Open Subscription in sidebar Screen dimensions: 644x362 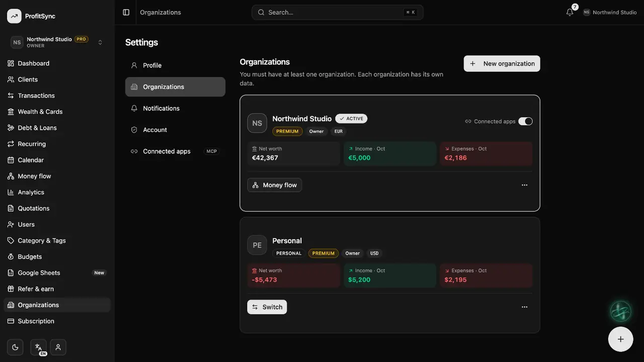(x=57, y=321)
